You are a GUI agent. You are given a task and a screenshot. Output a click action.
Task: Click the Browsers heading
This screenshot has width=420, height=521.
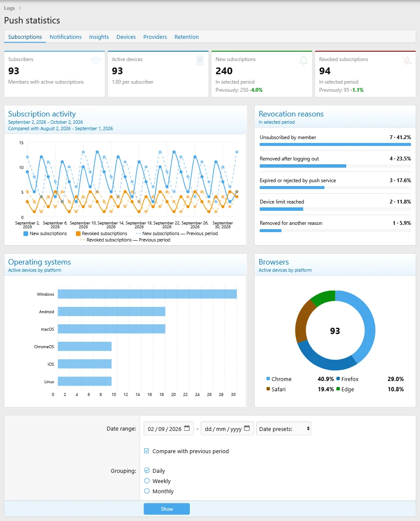pos(274,262)
